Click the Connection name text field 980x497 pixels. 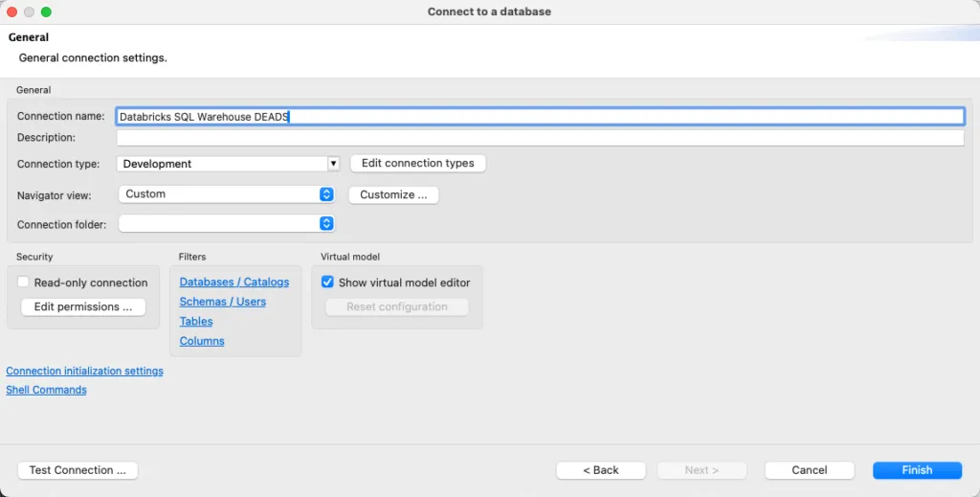[x=539, y=116]
